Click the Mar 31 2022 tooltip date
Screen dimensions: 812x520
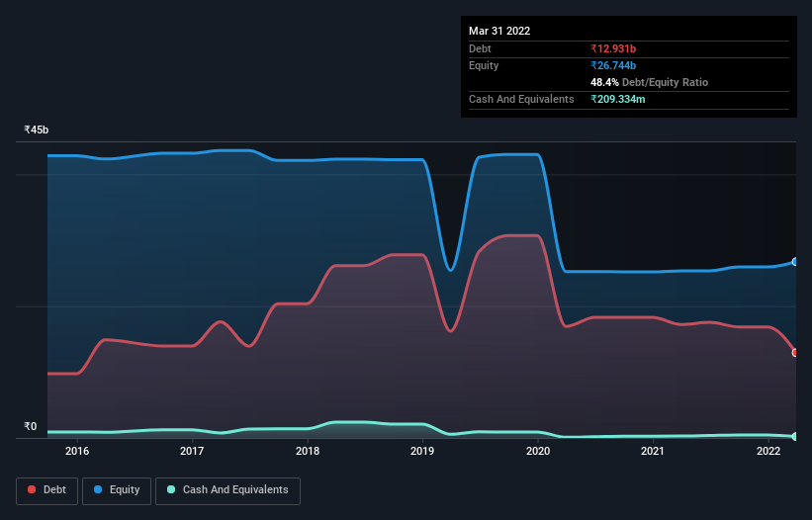pyautogui.click(x=499, y=31)
